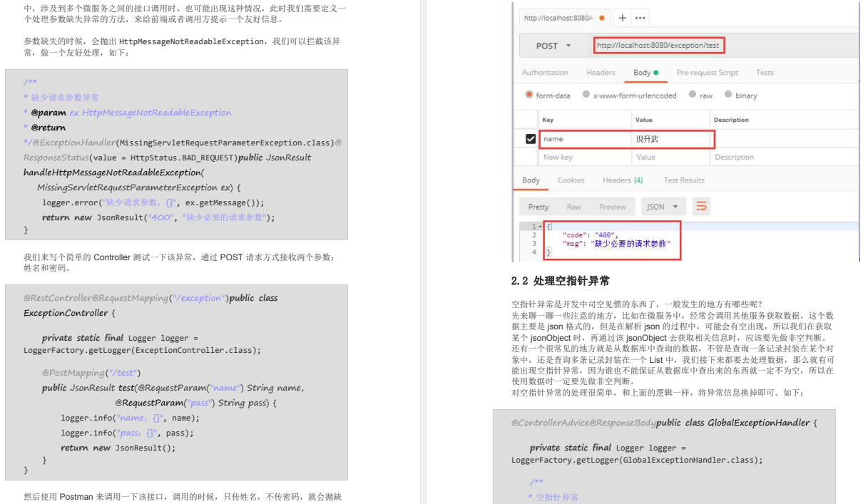Click the Description placeholder field in new row
Viewport: 863px width, 504px height.
[x=785, y=157]
